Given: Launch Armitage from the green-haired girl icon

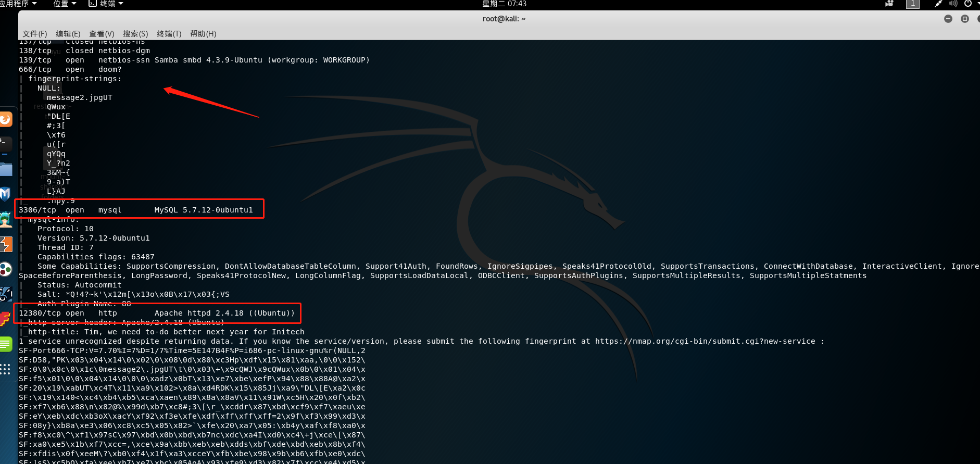Looking at the screenshot, I should pyautogui.click(x=5, y=219).
